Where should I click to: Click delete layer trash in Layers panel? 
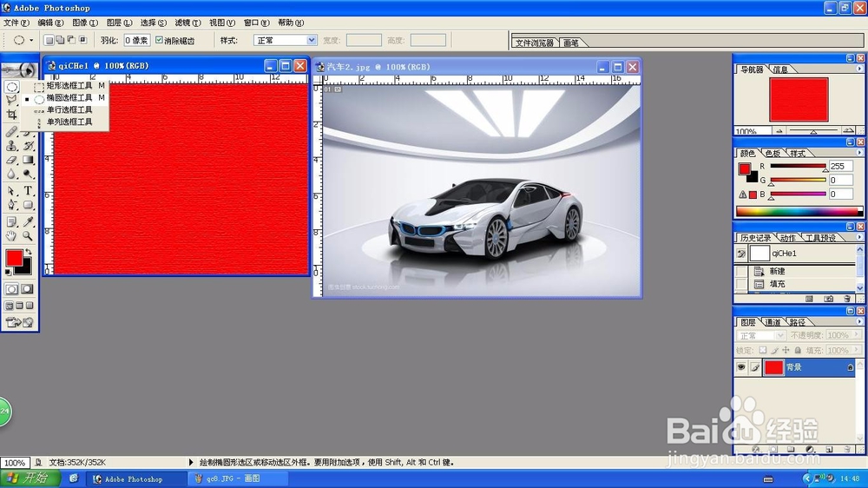[x=847, y=449]
